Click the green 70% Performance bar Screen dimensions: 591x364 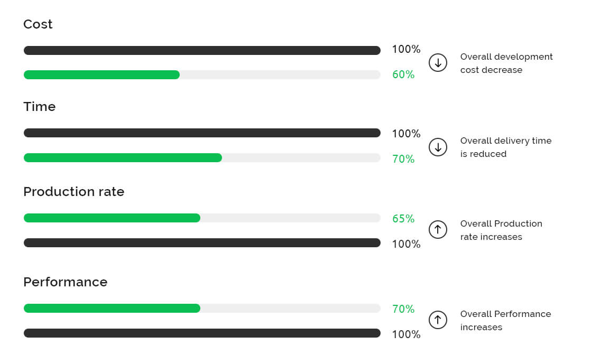[x=112, y=309]
